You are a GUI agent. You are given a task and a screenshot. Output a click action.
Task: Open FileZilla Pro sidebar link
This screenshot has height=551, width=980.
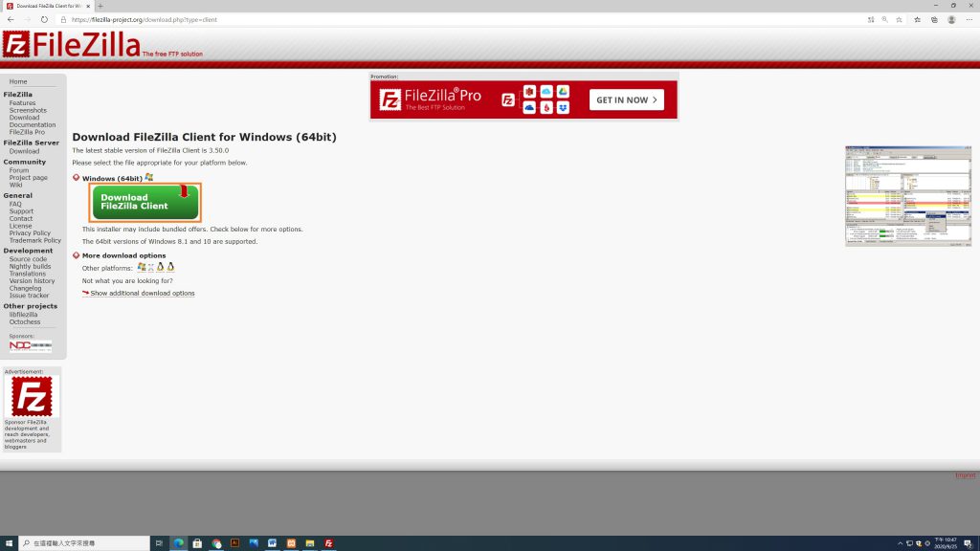[27, 132]
